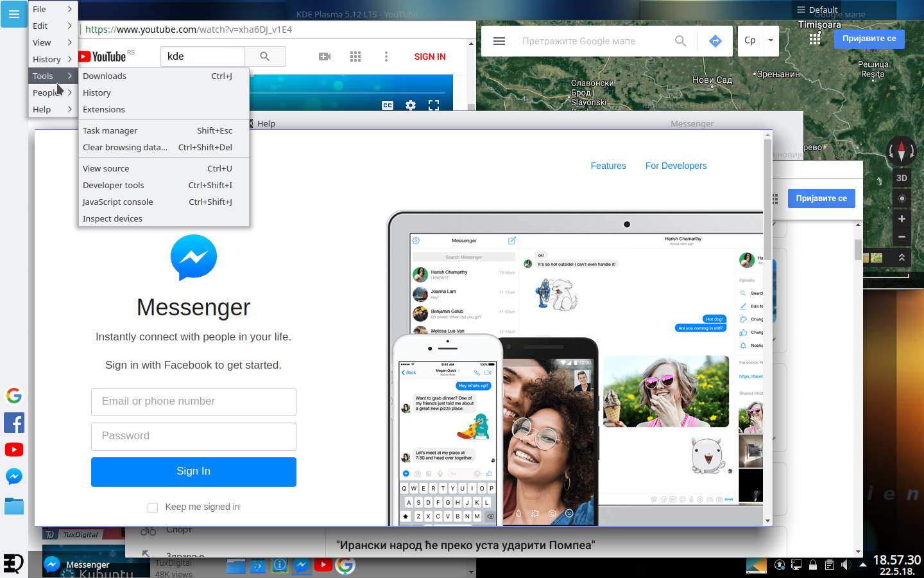The height and width of the screenshot is (578, 924).
Task: Expand the Edit submenu arrow
Action: [x=70, y=26]
